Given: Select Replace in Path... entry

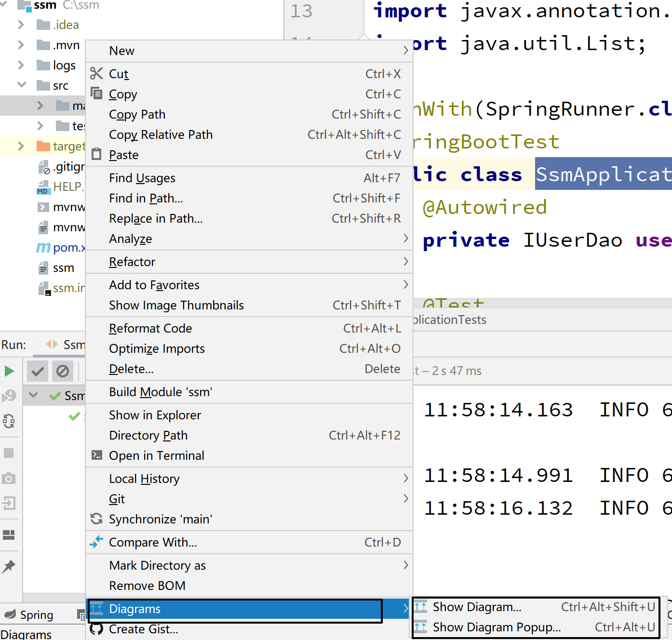Looking at the screenshot, I should click(249, 218).
